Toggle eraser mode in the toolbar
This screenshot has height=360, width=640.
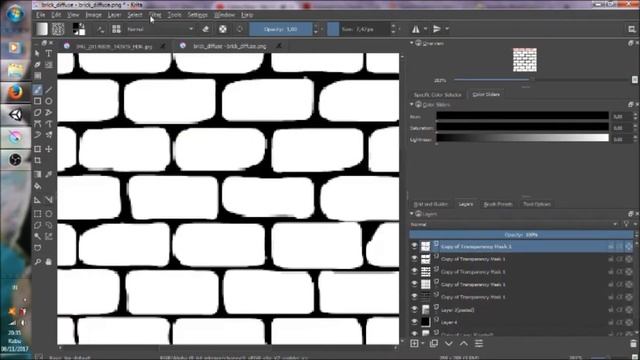coord(206,29)
